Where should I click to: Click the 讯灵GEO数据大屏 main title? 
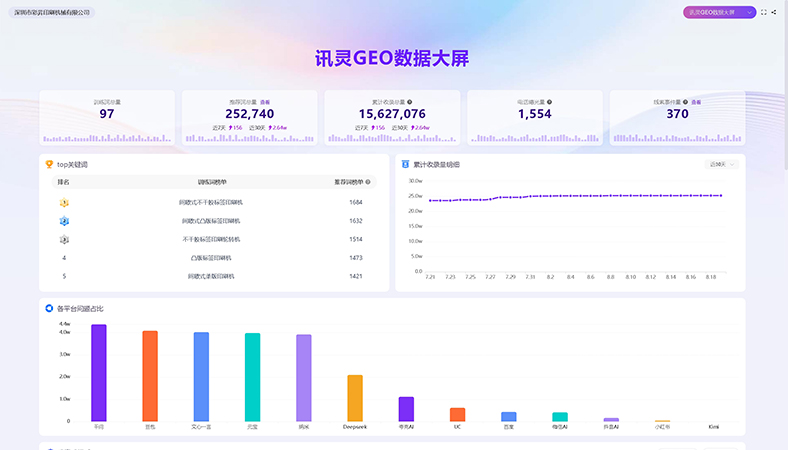[392, 58]
